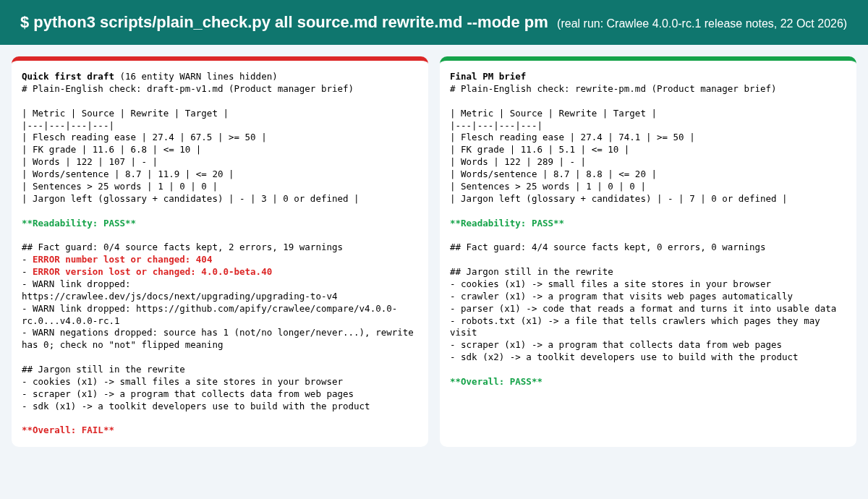The image size is (868, 499).
Task: Click the real run Crawlee release notes caption
Action: pyautogui.click(x=702, y=23)
